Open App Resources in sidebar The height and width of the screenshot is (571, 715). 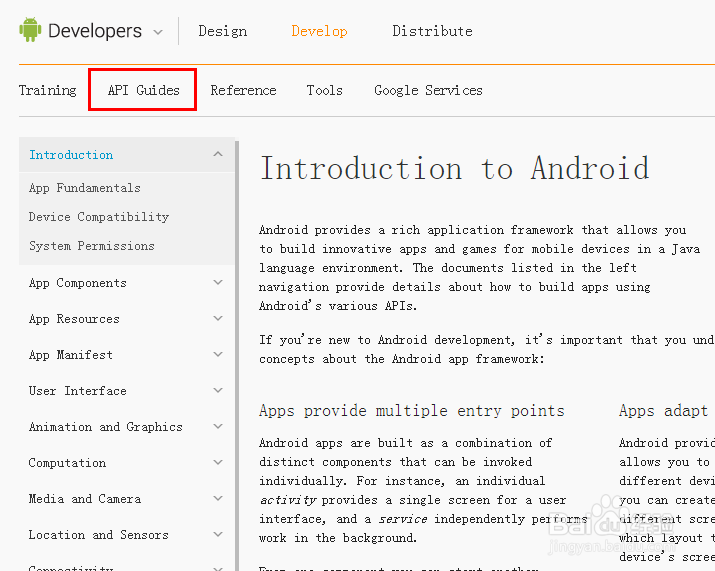click(74, 319)
